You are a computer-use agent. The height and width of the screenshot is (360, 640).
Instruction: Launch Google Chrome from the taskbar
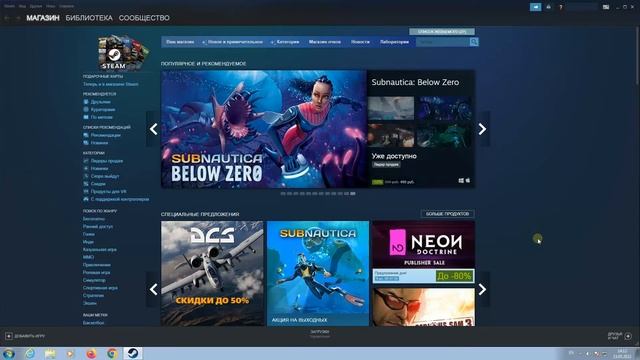click(x=112, y=353)
